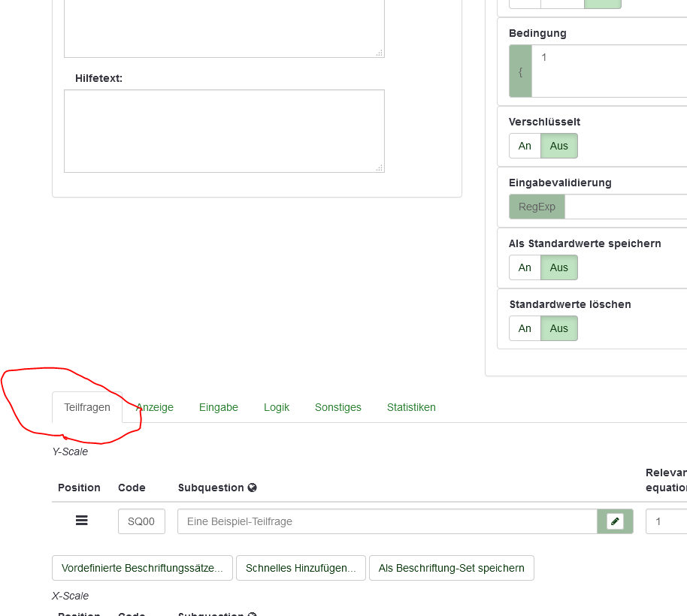Screen dimensions: 687x616
Task: Click the RegExp label in Eingabevalidierung
Action: 537,207
